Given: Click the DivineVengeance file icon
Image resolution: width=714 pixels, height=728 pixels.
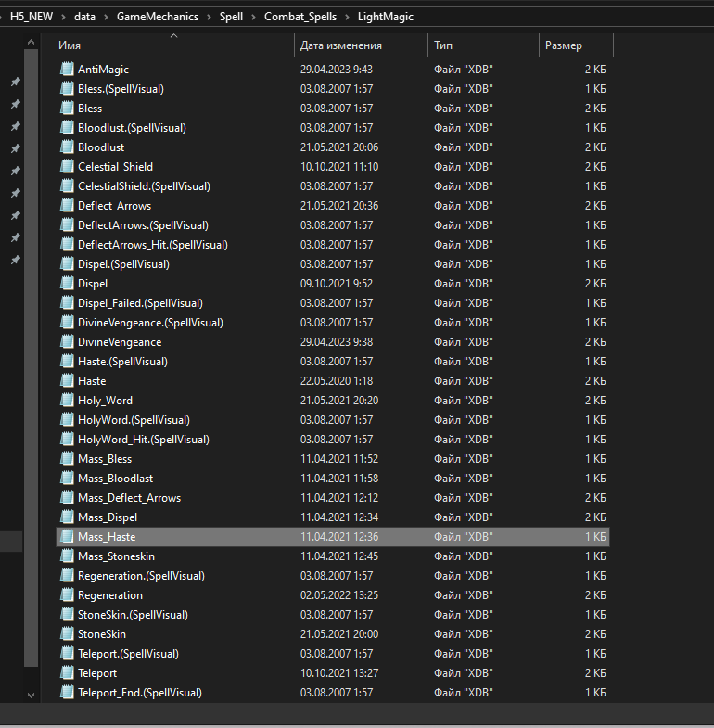Looking at the screenshot, I should click(67, 342).
